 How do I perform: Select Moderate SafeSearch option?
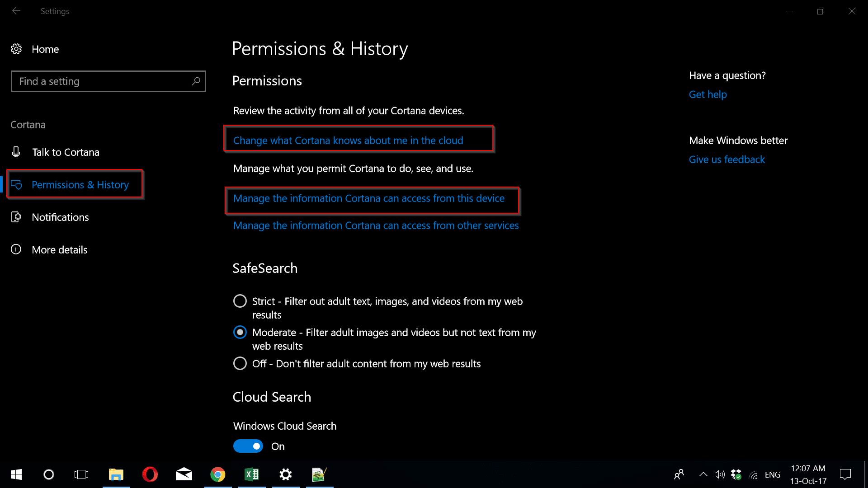pos(240,332)
